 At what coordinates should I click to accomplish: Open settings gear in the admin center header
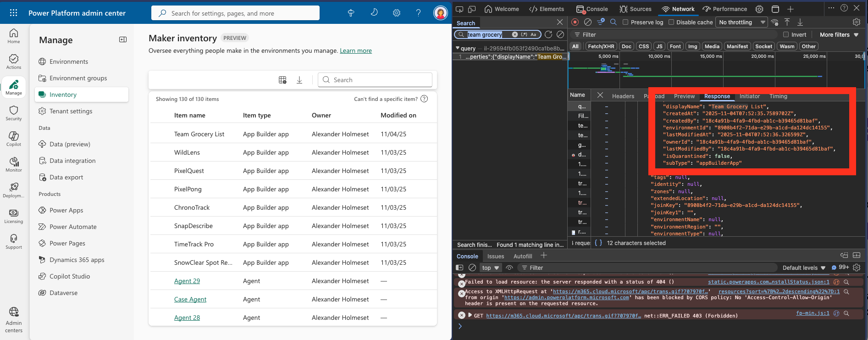click(x=397, y=13)
